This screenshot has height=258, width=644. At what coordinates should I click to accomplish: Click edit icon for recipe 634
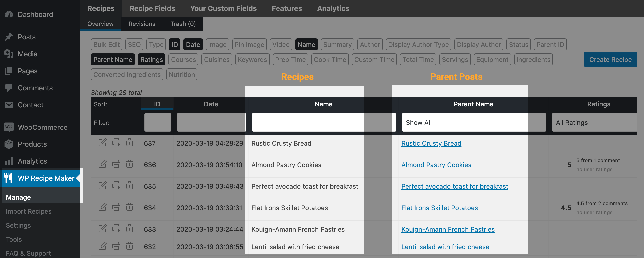point(102,207)
